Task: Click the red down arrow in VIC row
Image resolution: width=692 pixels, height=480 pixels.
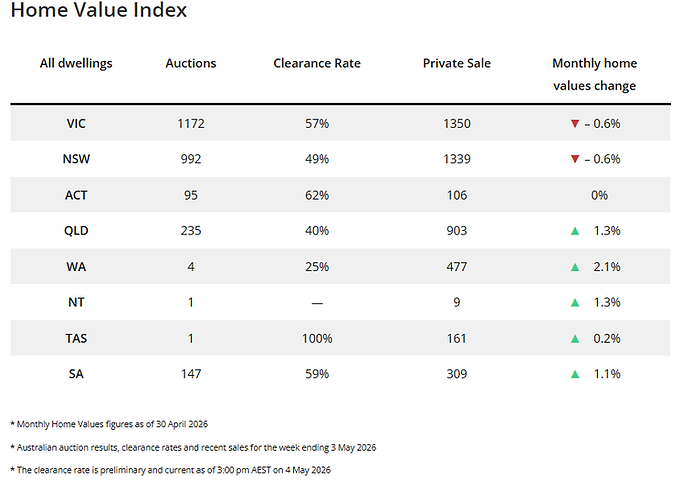Action: click(575, 124)
